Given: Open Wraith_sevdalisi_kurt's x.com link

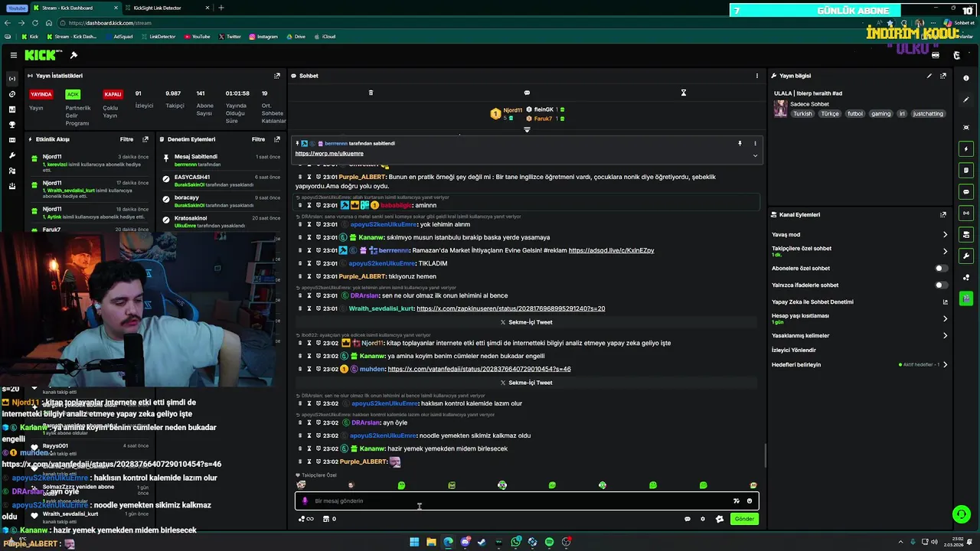Looking at the screenshot, I should [x=511, y=308].
